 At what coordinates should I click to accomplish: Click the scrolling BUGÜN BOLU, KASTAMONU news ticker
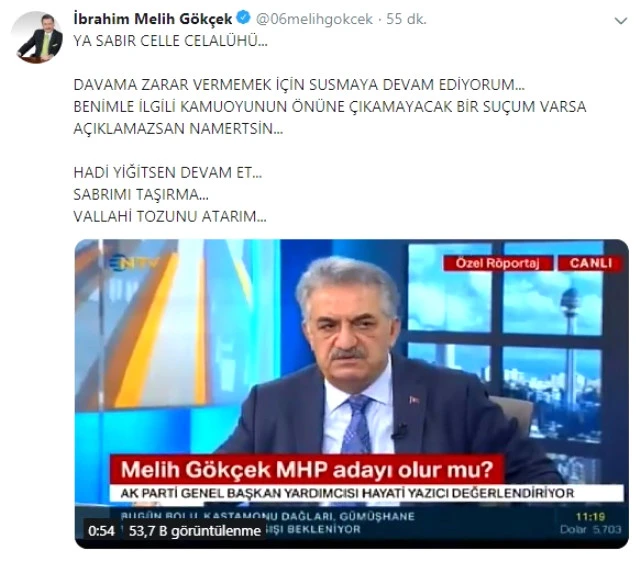point(267,523)
